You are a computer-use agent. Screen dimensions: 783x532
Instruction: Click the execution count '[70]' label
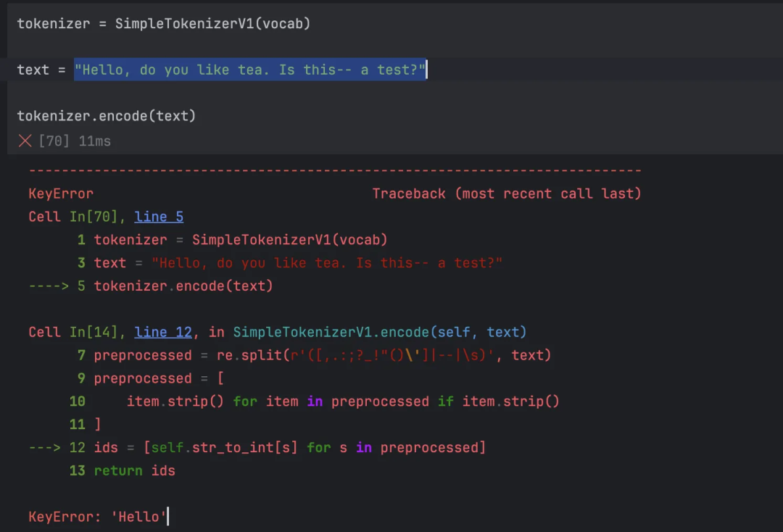[x=54, y=141]
